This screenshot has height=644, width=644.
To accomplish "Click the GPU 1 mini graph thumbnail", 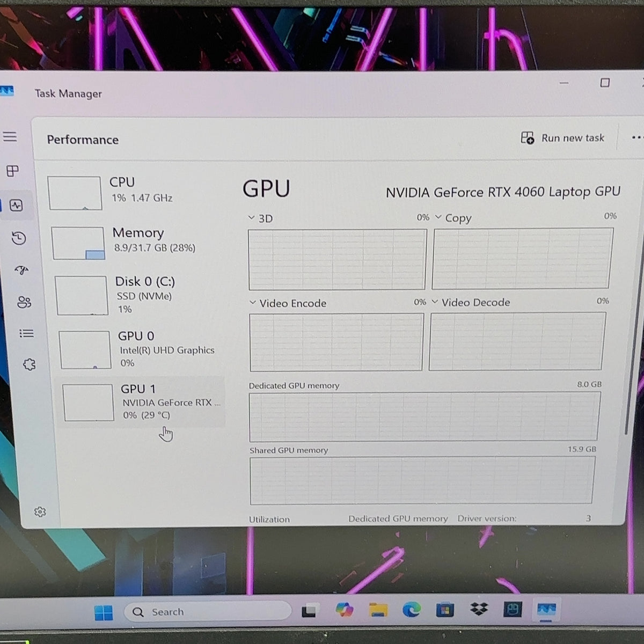I will tap(89, 402).
